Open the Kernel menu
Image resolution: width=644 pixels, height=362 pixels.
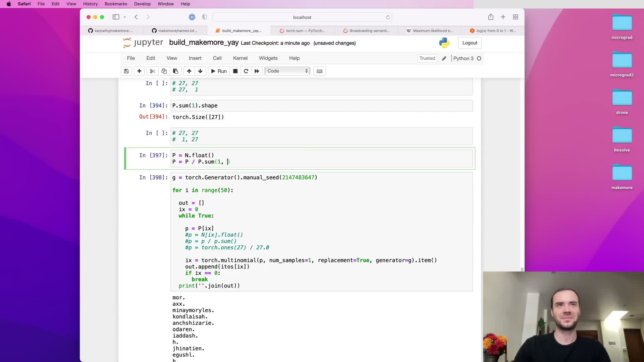point(240,58)
